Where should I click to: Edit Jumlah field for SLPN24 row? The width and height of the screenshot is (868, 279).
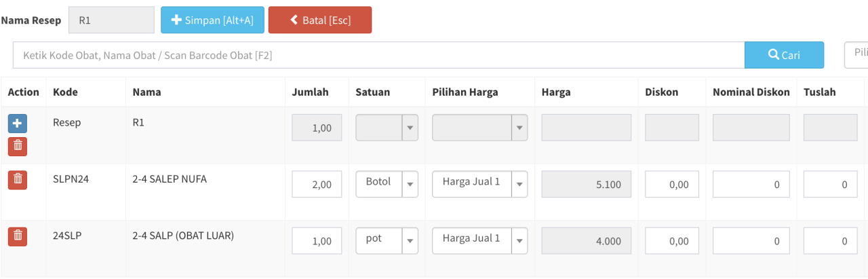[x=317, y=184]
